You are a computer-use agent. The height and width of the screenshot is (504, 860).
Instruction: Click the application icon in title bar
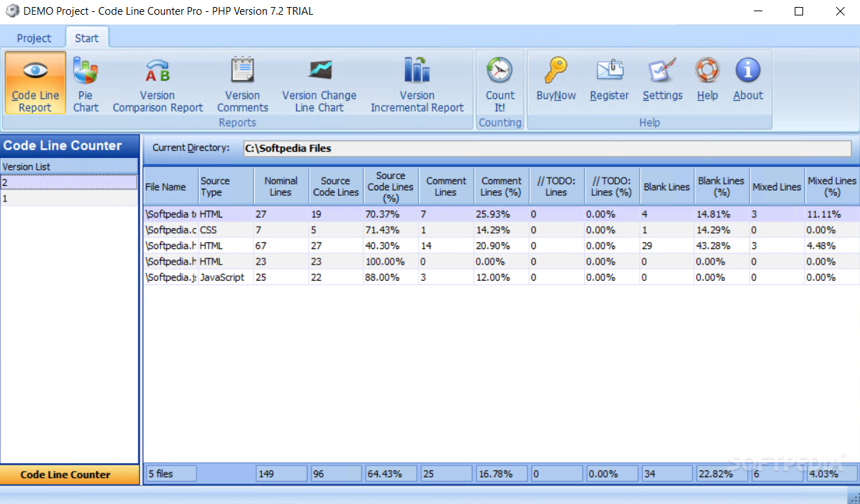(12, 11)
